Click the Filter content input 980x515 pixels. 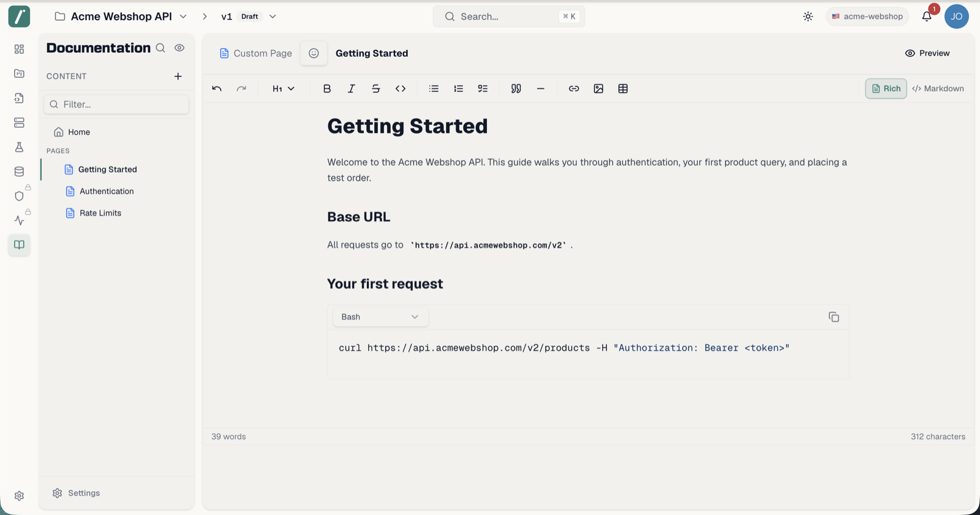pyautogui.click(x=116, y=104)
